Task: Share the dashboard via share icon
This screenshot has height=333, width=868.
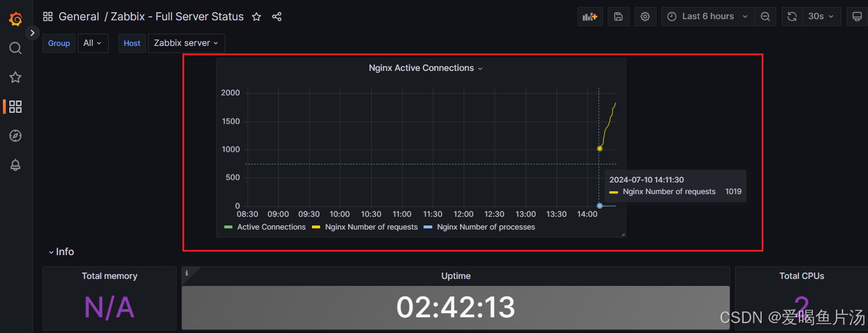Action: pos(277,17)
